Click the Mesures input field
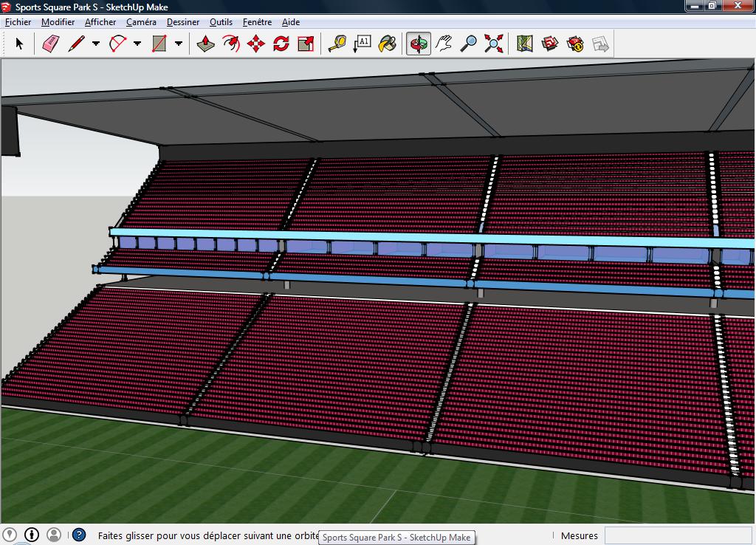 (677, 536)
